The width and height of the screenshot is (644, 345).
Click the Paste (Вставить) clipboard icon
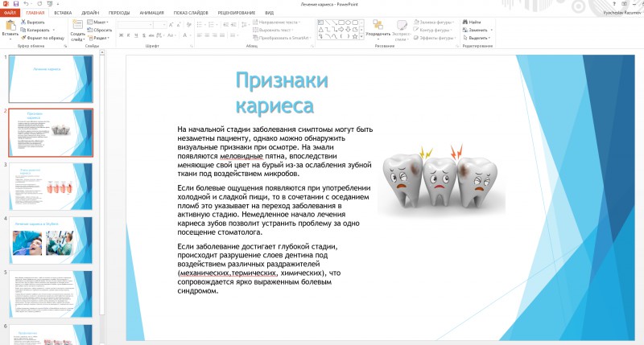(10, 26)
